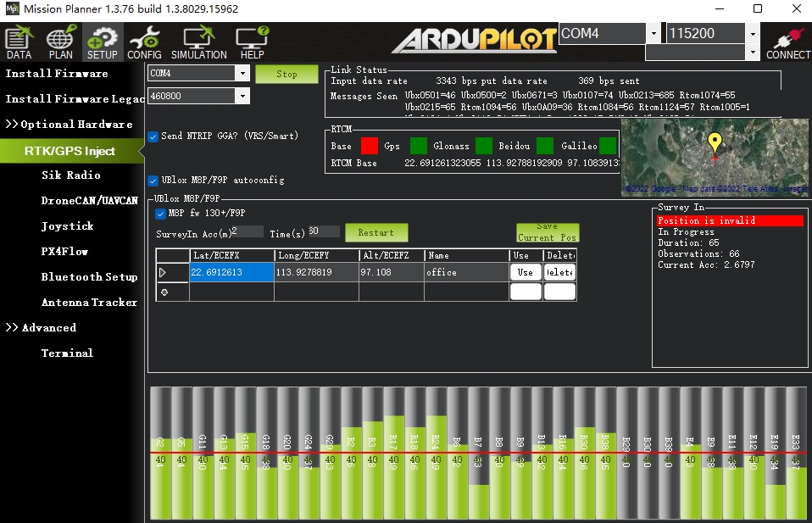Click the Long/ECEFY column header
The image size is (812, 523).
316,255
